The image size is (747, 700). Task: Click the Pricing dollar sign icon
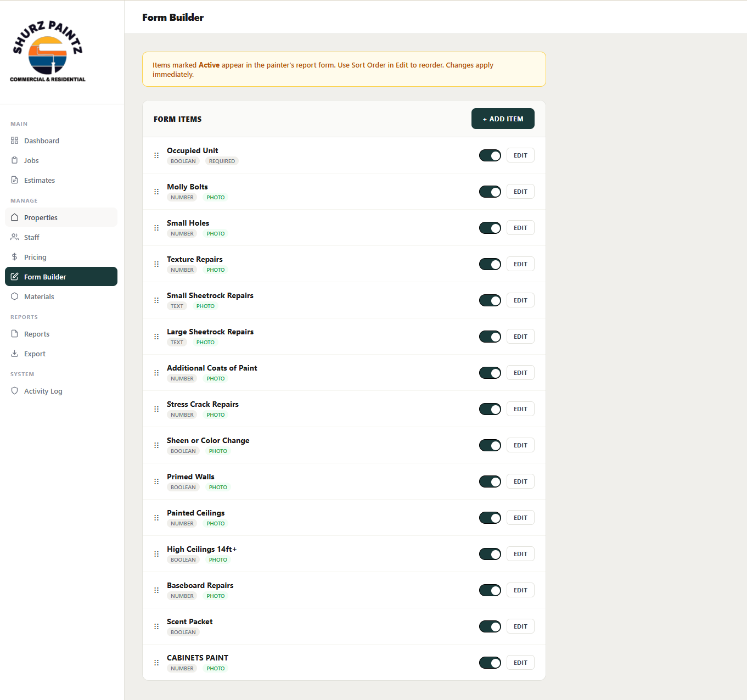[x=15, y=257]
